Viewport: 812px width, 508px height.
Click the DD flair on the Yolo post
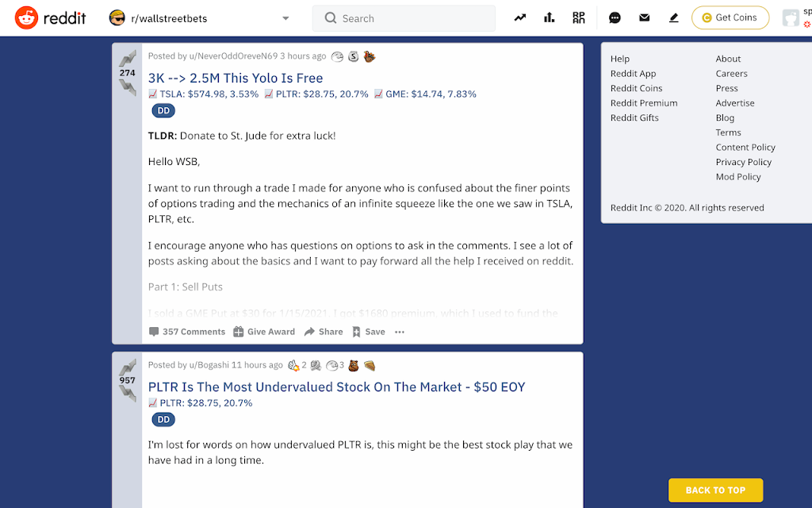(x=163, y=110)
